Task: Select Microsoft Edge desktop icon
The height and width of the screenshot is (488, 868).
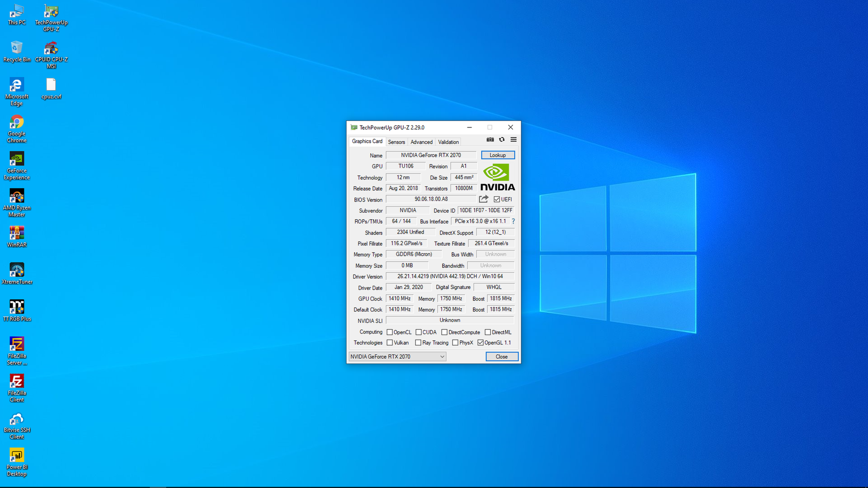Action: [17, 92]
